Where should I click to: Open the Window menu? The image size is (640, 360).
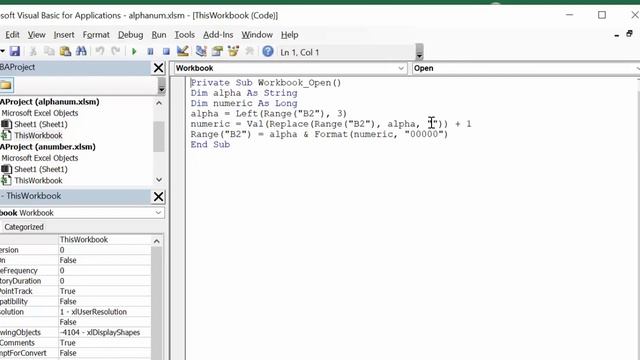click(257, 35)
